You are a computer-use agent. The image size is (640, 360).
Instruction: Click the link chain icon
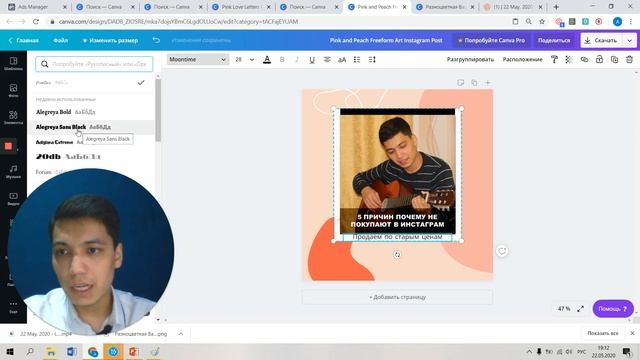[x=584, y=60]
